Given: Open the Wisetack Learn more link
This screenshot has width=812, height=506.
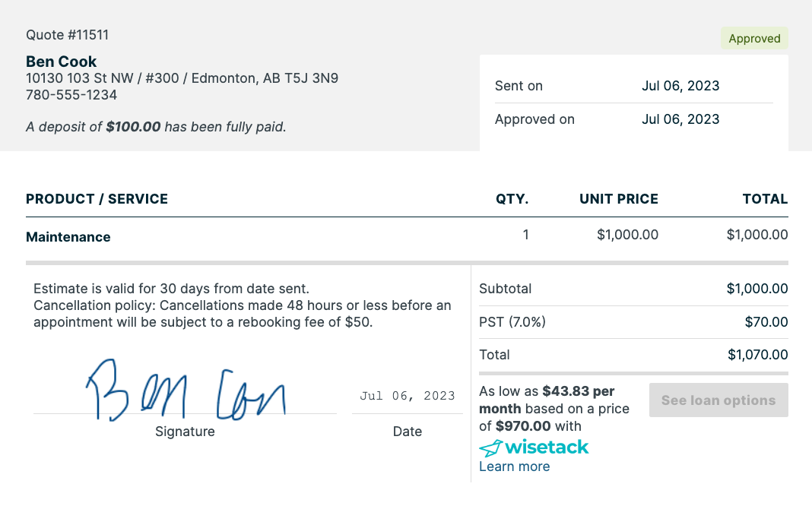Looking at the screenshot, I should click(514, 466).
